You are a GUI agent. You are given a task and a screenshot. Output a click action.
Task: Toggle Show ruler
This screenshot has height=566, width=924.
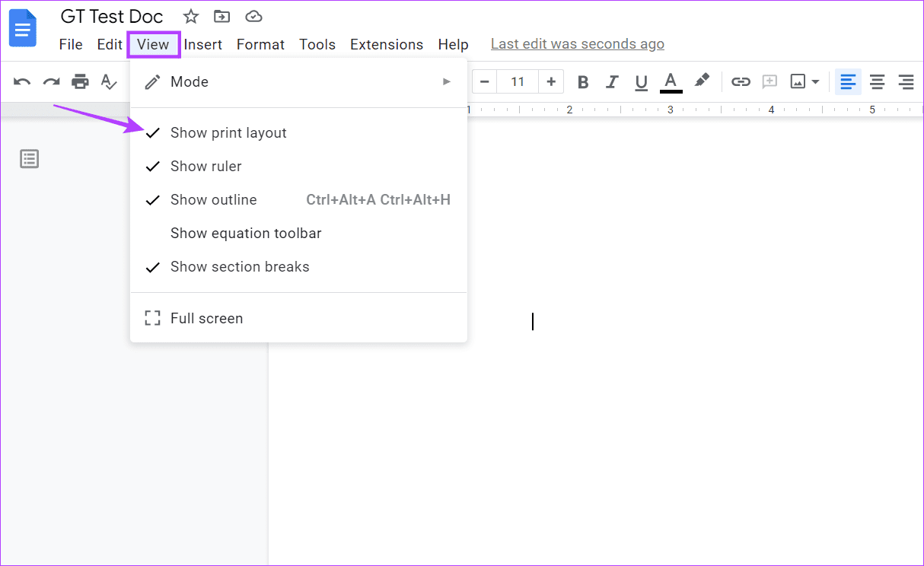click(x=298, y=167)
